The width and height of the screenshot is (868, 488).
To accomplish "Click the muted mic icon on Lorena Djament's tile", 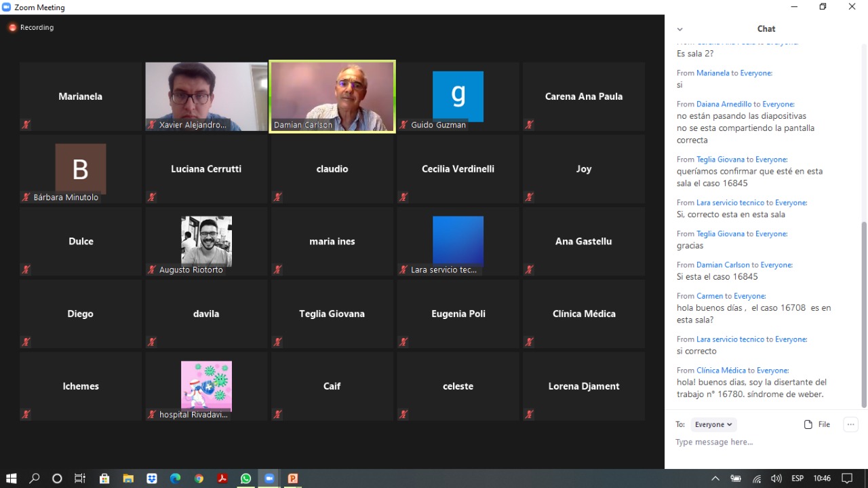I will 530,415.
